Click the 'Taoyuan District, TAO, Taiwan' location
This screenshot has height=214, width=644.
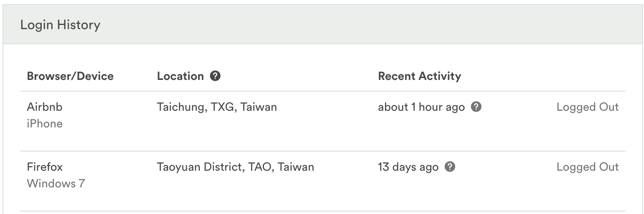point(235,167)
